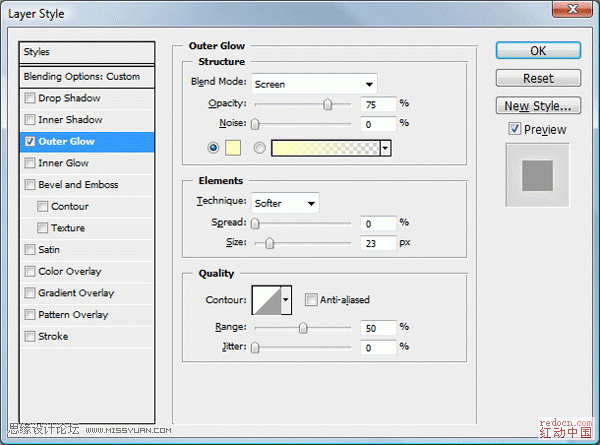Select the Color Overlay style label
600x445 pixels.
70,271
